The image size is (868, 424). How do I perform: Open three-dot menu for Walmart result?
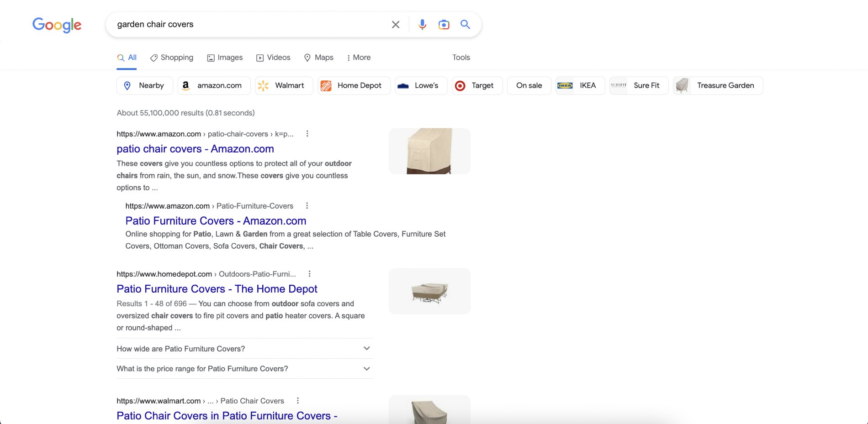[297, 401]
